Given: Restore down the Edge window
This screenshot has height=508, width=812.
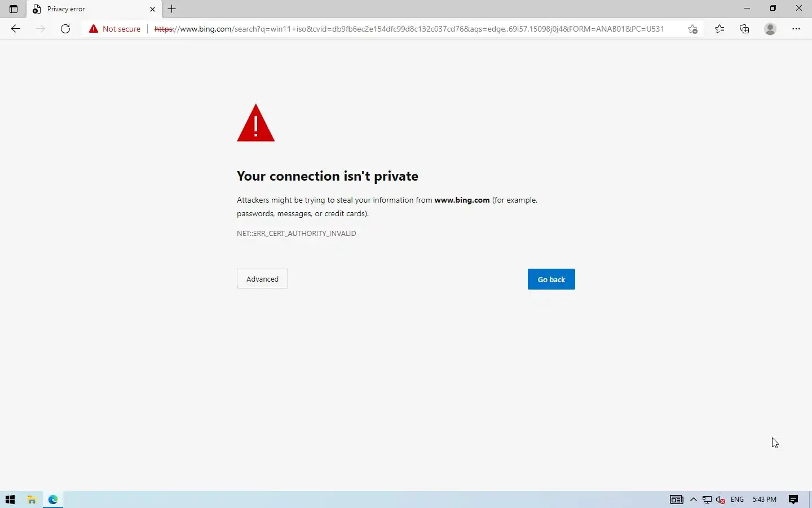Looking at the screenshot, I should coord(773,8).
